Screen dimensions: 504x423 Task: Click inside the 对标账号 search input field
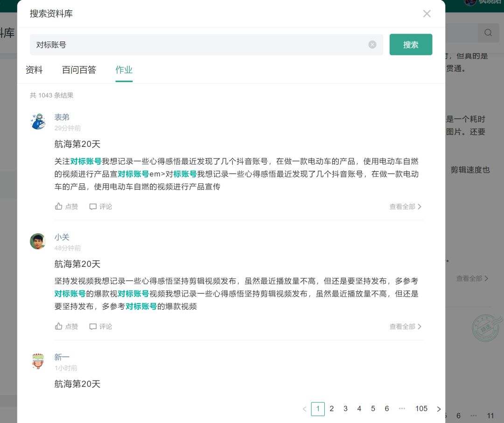187,44
